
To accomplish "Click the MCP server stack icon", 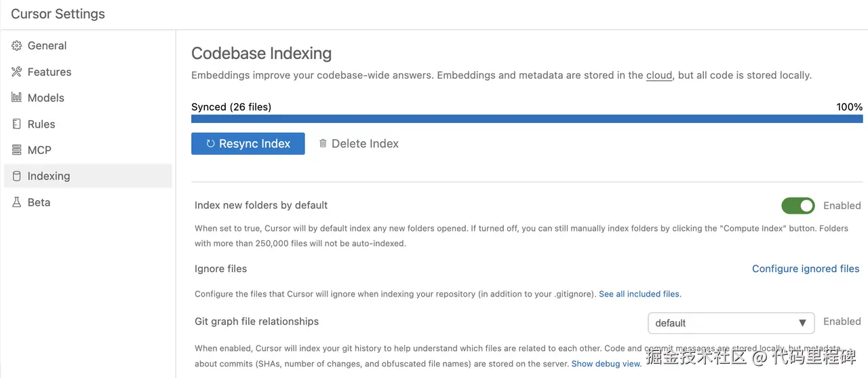I will tap(17, 150).
